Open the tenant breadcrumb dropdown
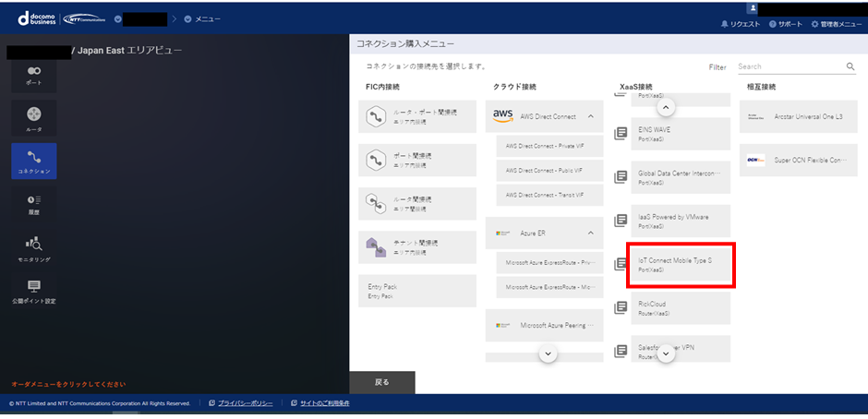868x419 pixels. 118,19
